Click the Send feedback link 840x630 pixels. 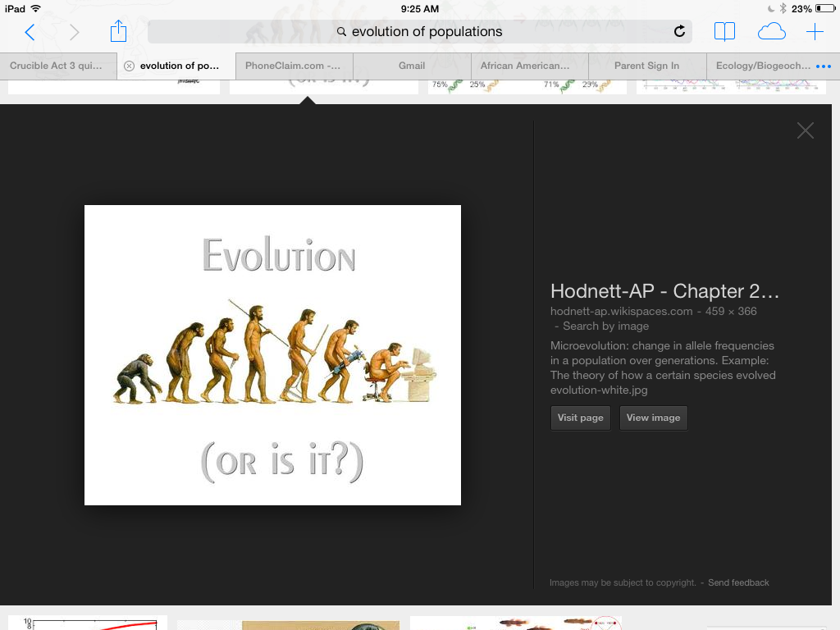click(x=738, y=582)
